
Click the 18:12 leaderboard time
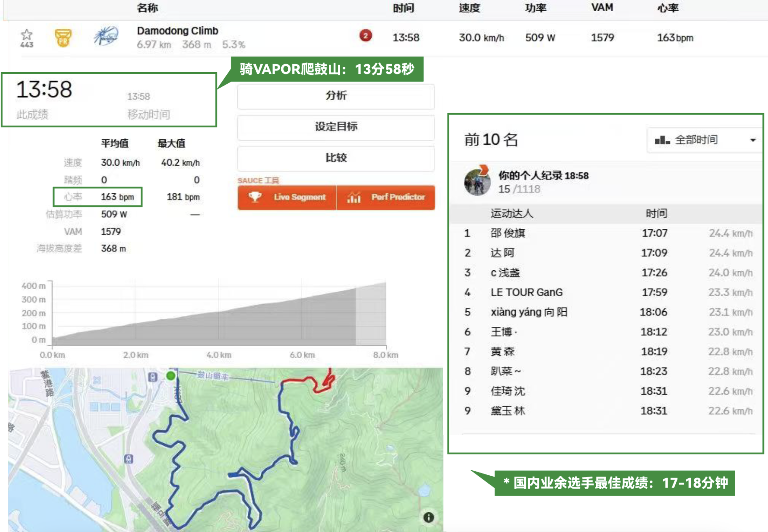(x=654, y=332)
